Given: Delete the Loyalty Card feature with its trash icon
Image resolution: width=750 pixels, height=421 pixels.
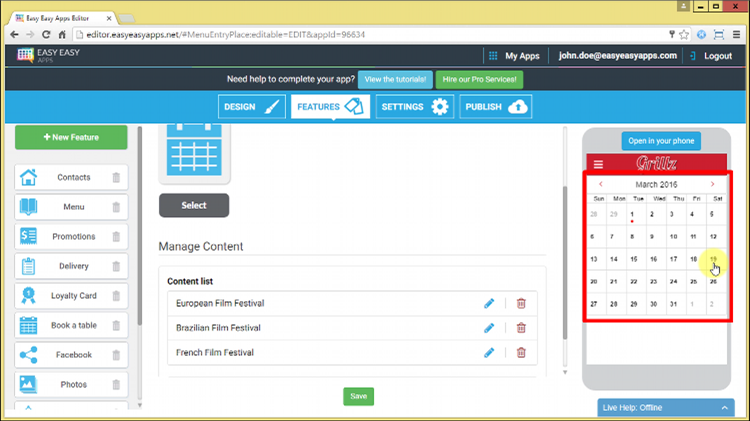Looking at the screenshot, I should point(116,296).
